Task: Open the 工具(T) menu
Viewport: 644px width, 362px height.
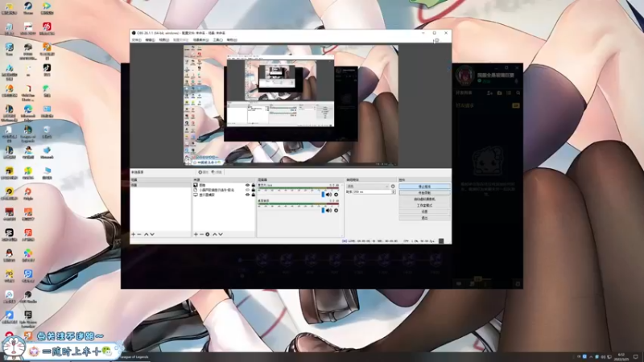Action: point(217,39)
